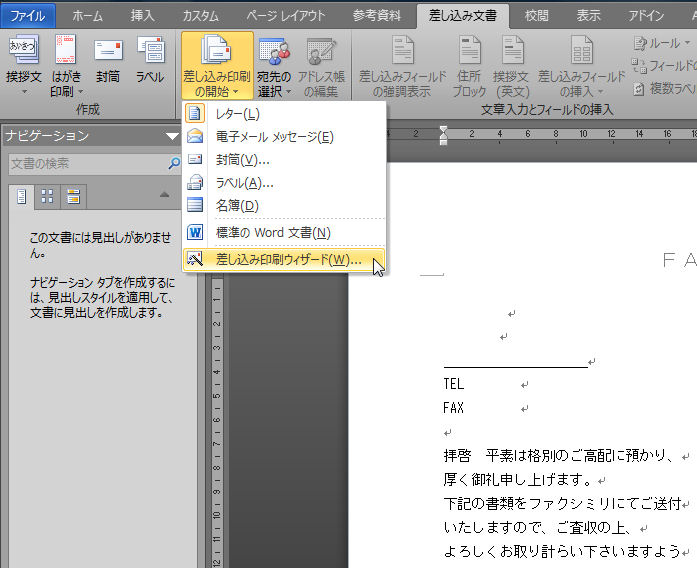
Task: Open the ページ レイアウト tab
Action: (286, 16)
